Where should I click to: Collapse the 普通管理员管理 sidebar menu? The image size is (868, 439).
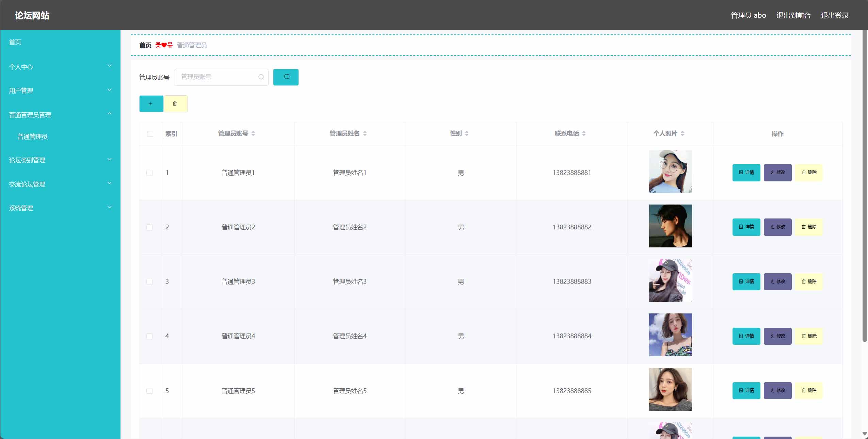(60, 115)
